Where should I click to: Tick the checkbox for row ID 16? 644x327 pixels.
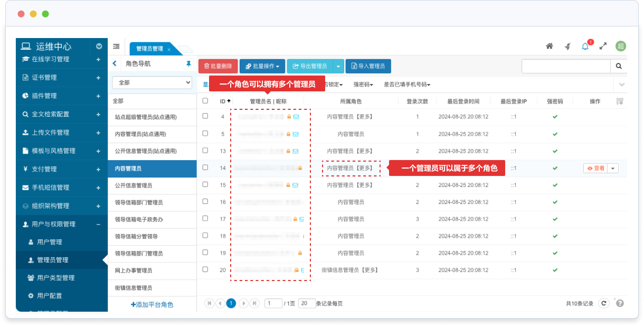click(x=205, y=202)
